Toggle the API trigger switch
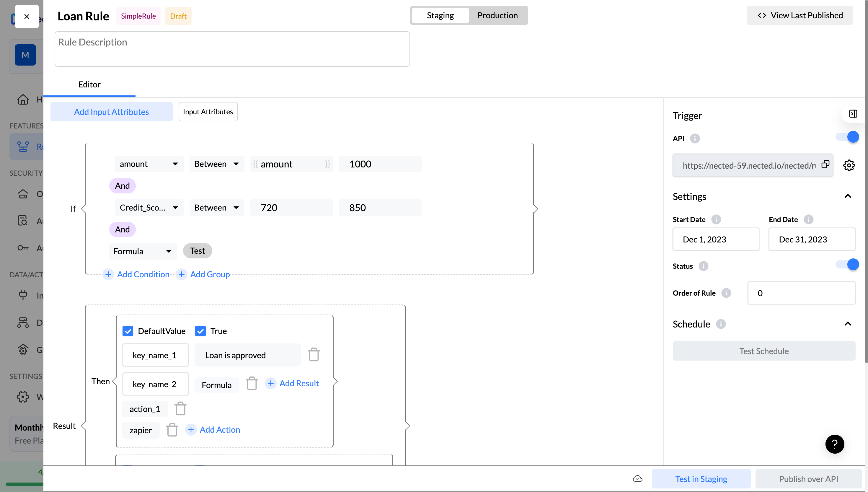This screenshot has height=492, width=868. (x=847, y=137)
